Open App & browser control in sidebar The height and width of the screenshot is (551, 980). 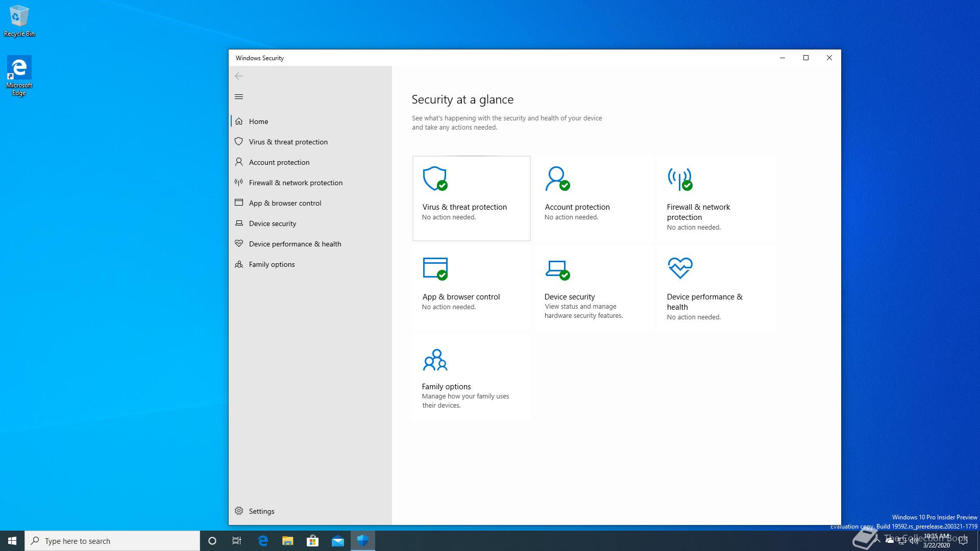(310, 203)
